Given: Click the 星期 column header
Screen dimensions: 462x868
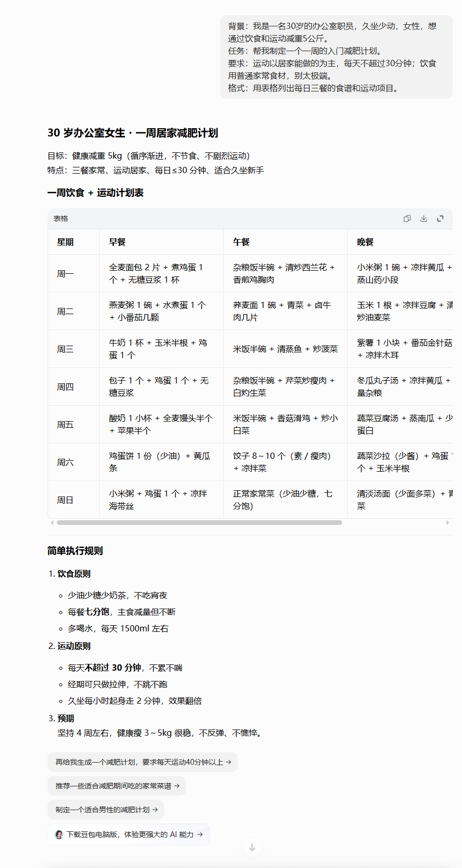Looking at the screenshot, I should (73, 242).
